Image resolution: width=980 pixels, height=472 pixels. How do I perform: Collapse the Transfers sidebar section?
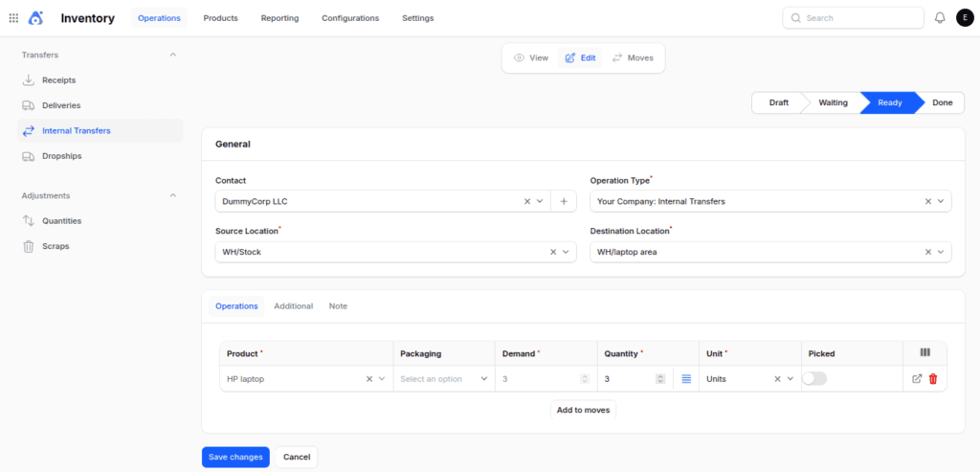pyautogui.click(x=173, y=55)
